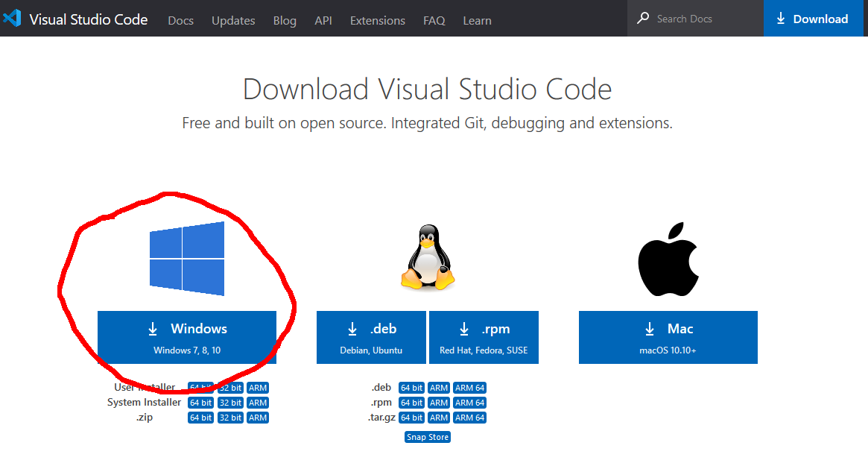Download the macOS 10.10+ version
The height and width of the screenshot is (472, 868).
[x=668, y=337]
